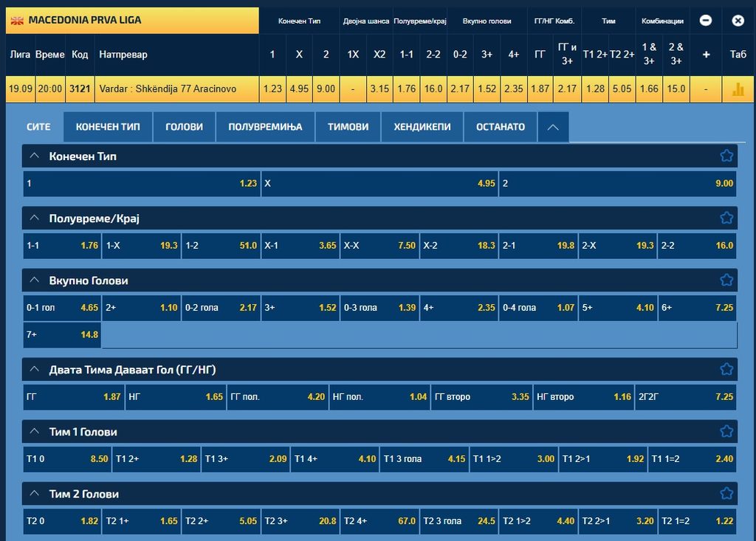Choose 0-1 гол odds 4.65
This screenshot has height=541, width=756.
[62, 308]
